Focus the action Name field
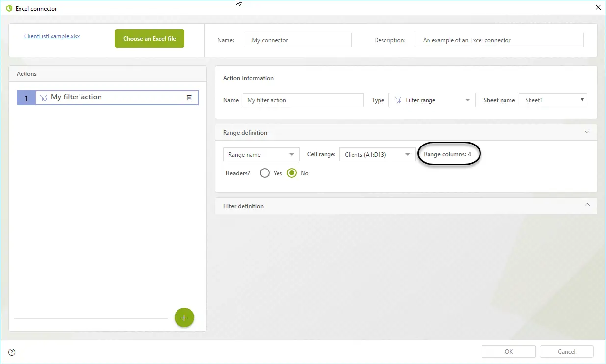 click(x=303, y=100)
